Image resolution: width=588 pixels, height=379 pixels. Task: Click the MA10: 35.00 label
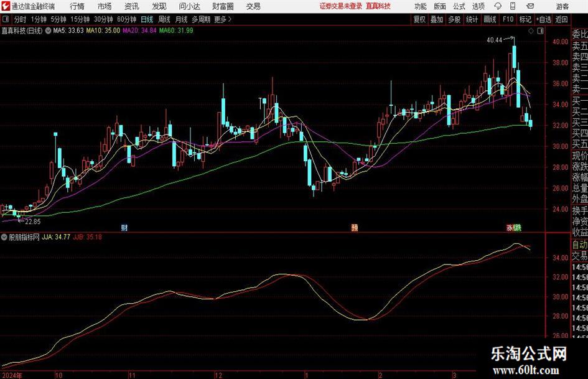click(x=103, y=30)
